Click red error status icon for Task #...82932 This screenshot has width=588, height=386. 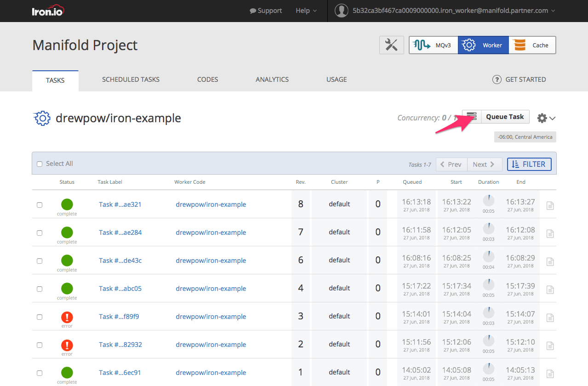[67, 345]
